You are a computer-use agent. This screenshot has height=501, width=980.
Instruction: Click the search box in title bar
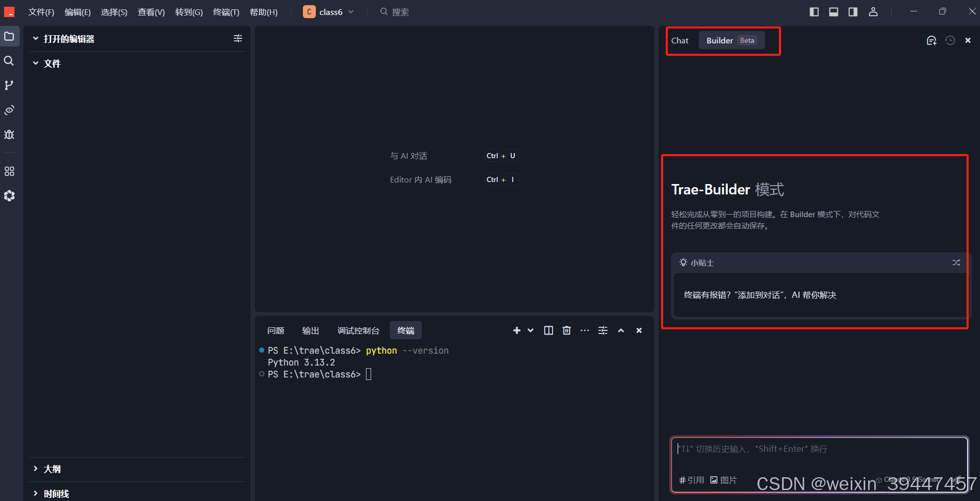pyautogui.click(x=395, y=11)
